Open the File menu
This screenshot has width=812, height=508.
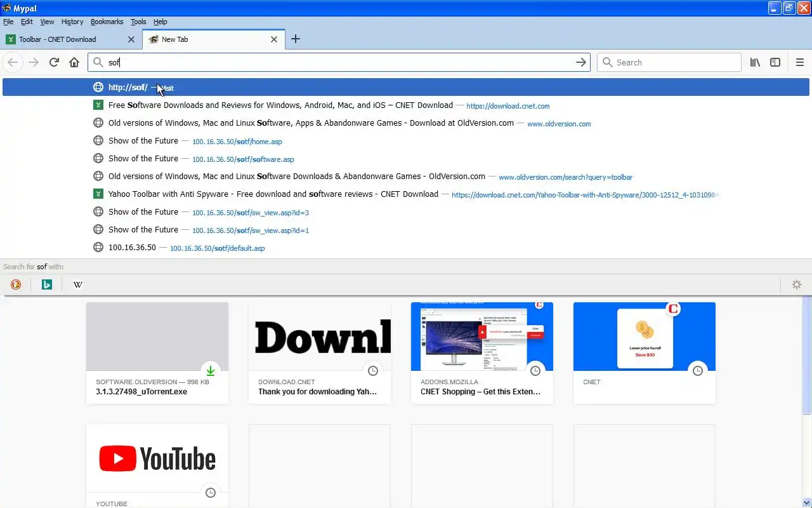tap(8, 22)
